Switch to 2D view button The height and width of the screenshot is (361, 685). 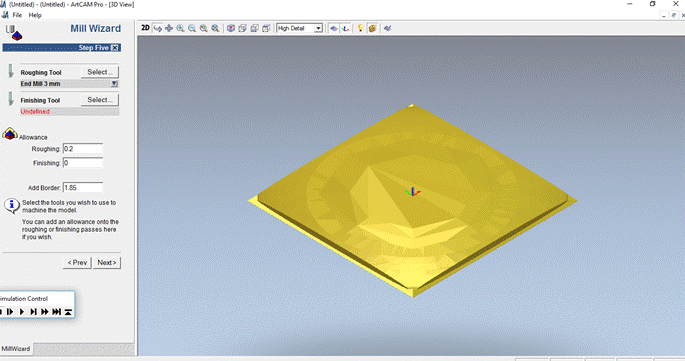click(145, 28)
